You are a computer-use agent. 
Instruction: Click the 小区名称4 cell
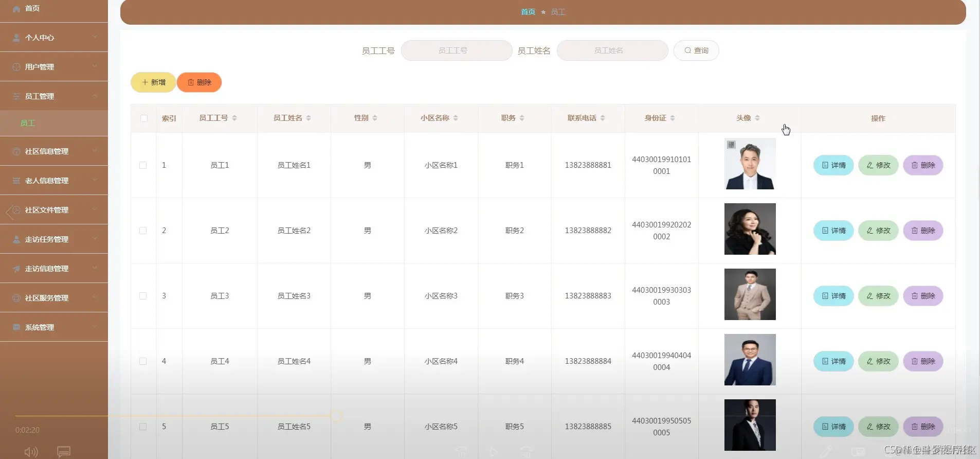[441, 361]
